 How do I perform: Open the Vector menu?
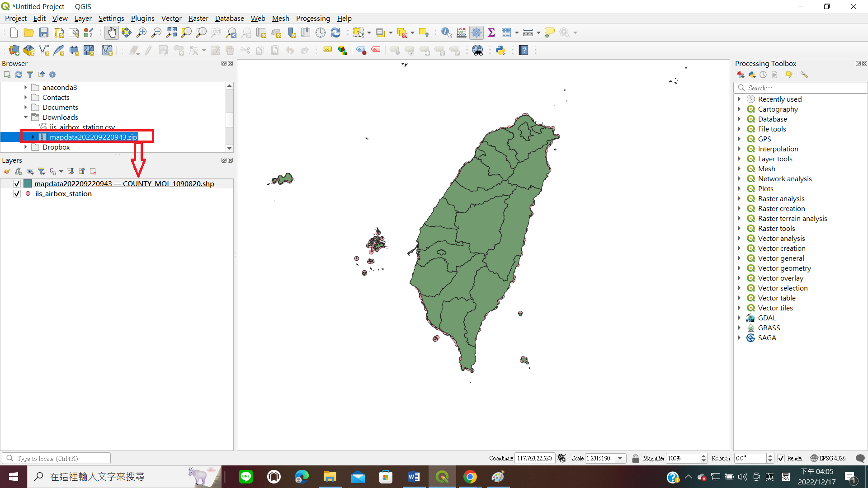tap(171, 18)
